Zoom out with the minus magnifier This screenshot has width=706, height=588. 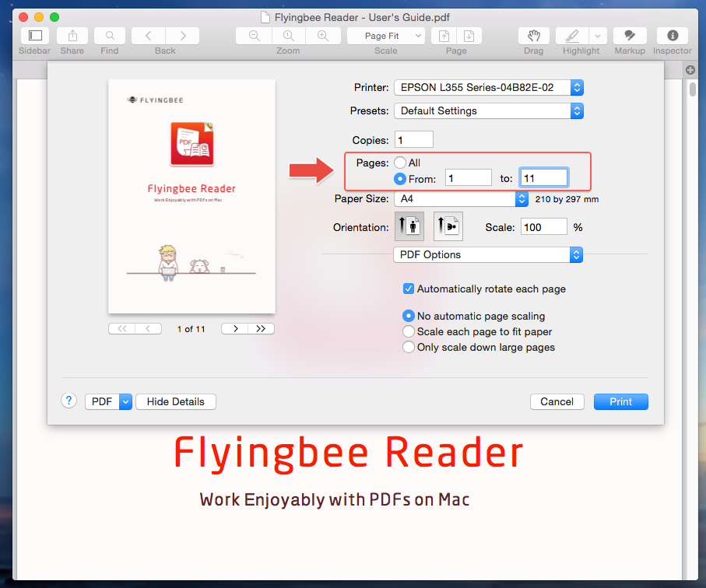click(x=254, y=36)
